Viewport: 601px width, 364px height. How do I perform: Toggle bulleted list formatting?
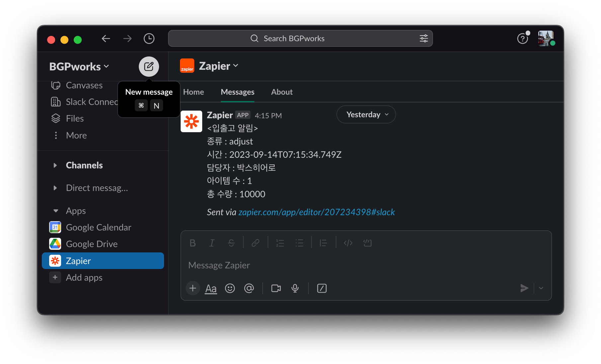coord(300,243)
